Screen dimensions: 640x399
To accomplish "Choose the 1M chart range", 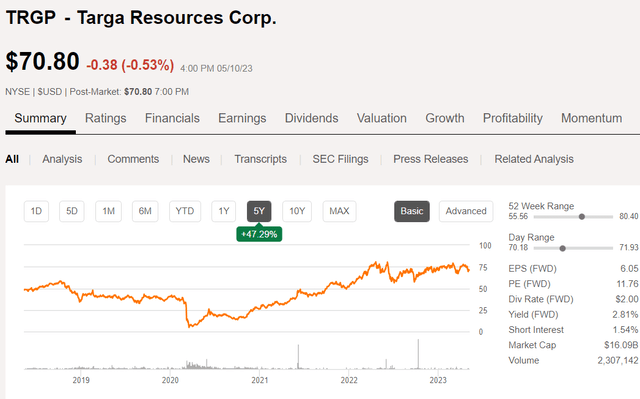I will coord(109,211).
